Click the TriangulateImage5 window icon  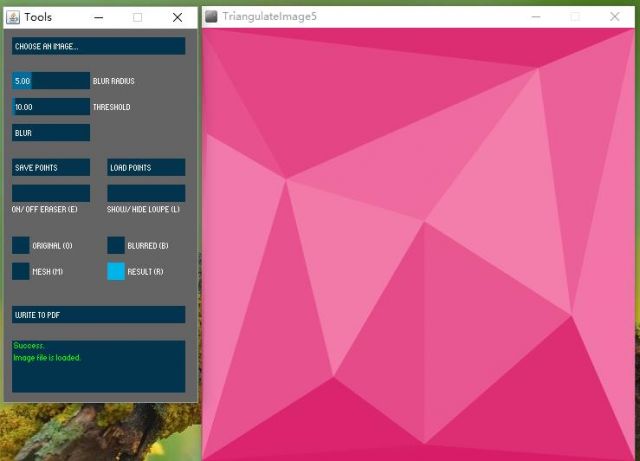click(x=211, y=17)
